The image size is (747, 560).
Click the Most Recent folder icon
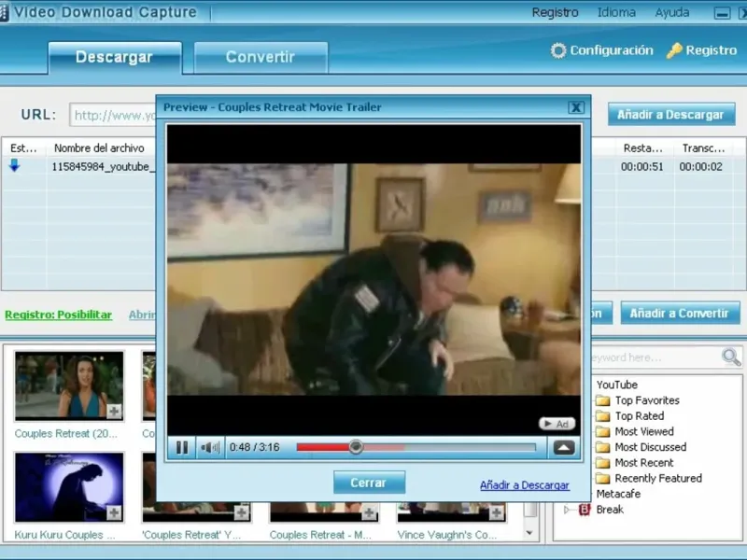(603, 463)
